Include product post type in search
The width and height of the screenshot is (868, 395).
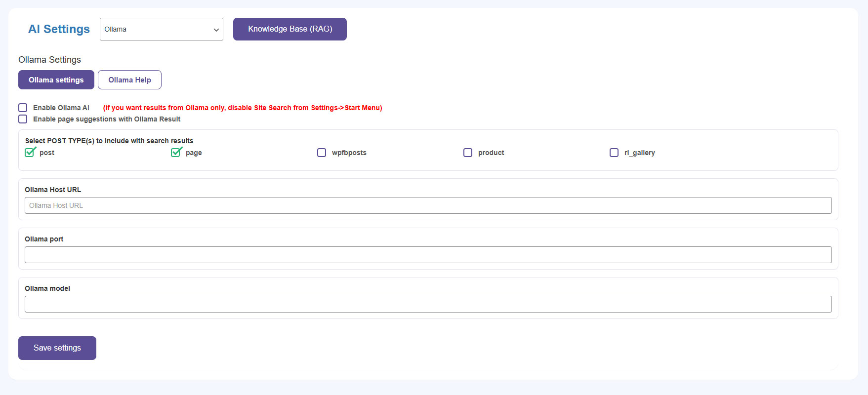468,153
